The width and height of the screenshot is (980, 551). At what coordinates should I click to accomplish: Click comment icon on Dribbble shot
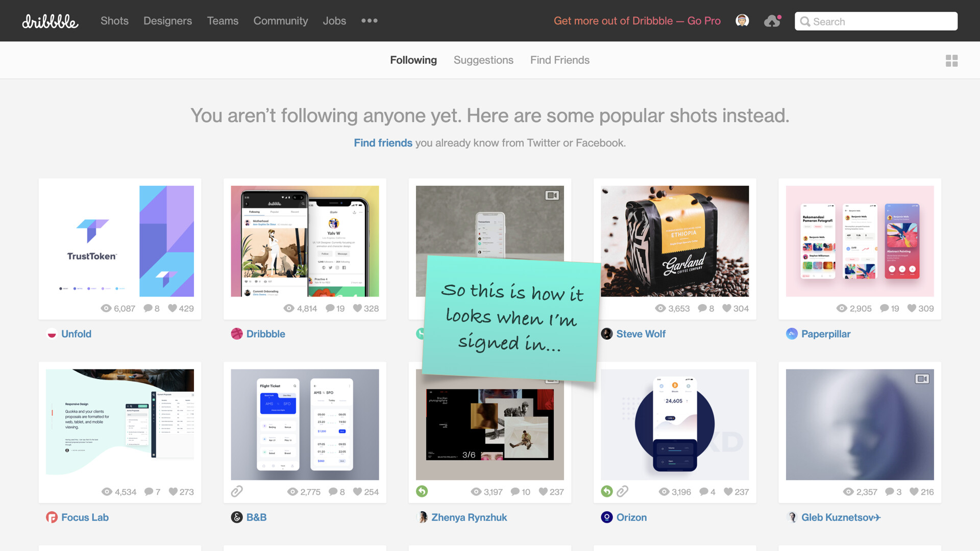click(330, 308)
